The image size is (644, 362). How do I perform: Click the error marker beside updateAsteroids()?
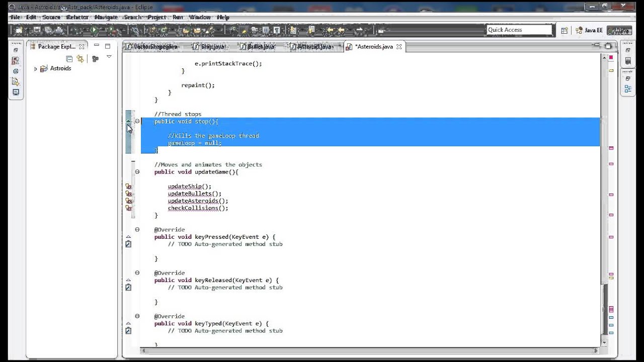(x=128, y=201)
